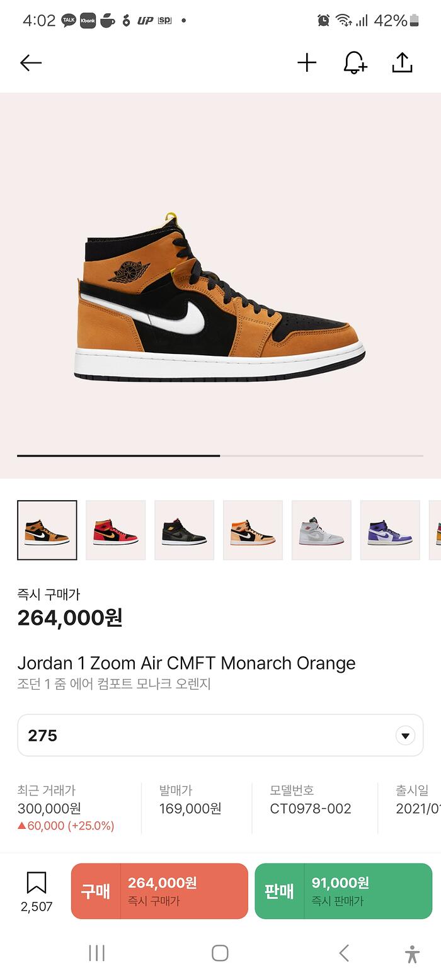View the main Monarch Orange shoe image
The width and height of the screenshot is (441, 980).
tap(219, 297)
